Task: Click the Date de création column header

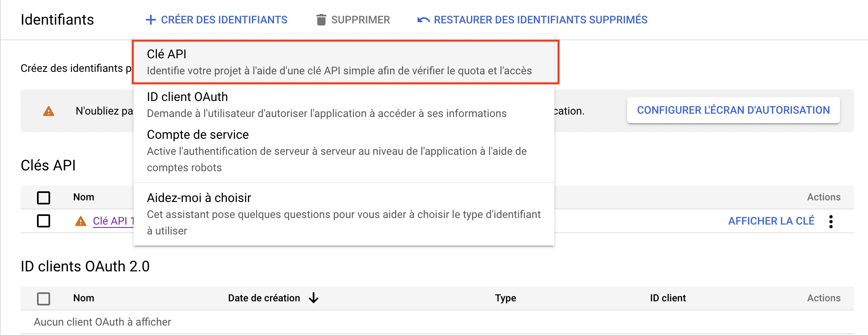Action: (x=264, y=298)
